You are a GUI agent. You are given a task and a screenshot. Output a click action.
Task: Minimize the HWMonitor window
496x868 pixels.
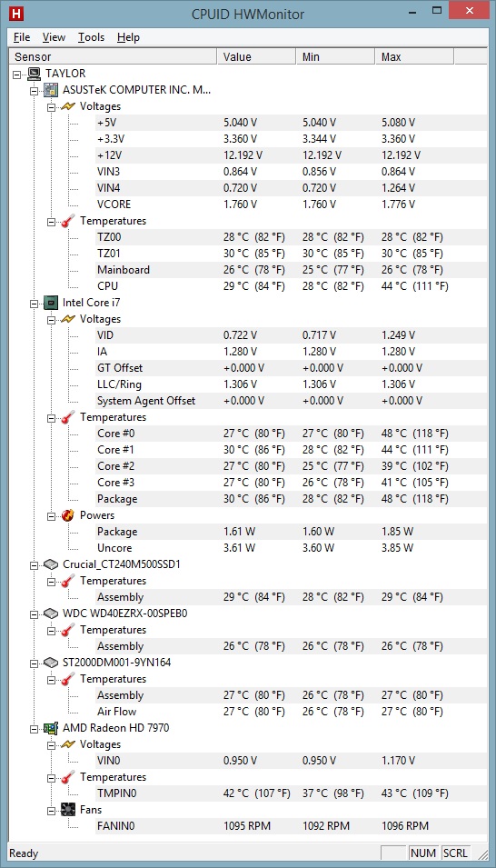click(413, 10)
